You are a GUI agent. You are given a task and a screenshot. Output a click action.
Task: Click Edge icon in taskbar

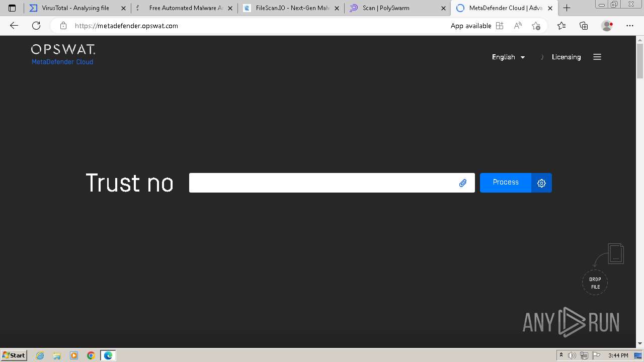click(x=108, y=355)
